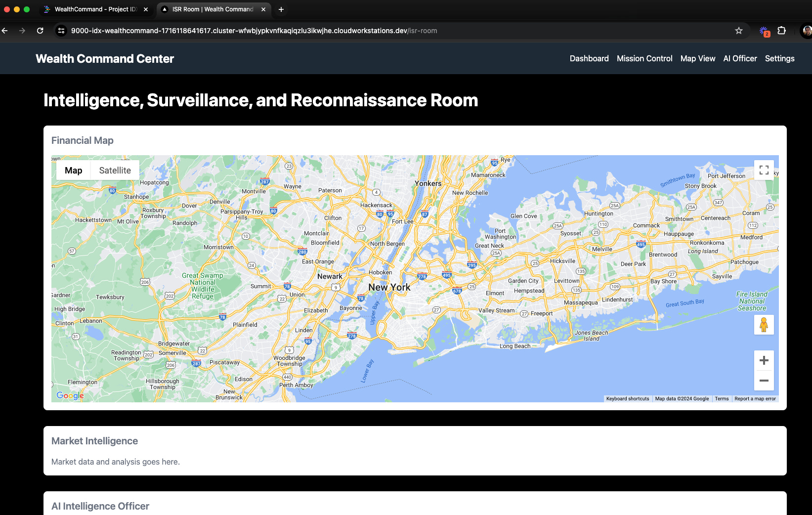812x515 pixels.
Task: Go to Mission Control in the navbar
Action: point(644,58)
